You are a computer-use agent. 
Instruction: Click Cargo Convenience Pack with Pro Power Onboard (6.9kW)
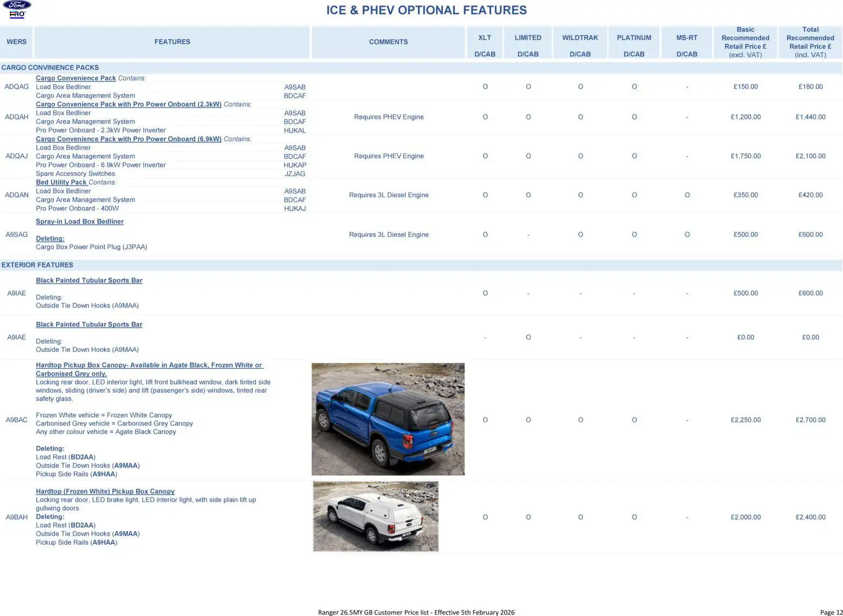click(128, 139)
